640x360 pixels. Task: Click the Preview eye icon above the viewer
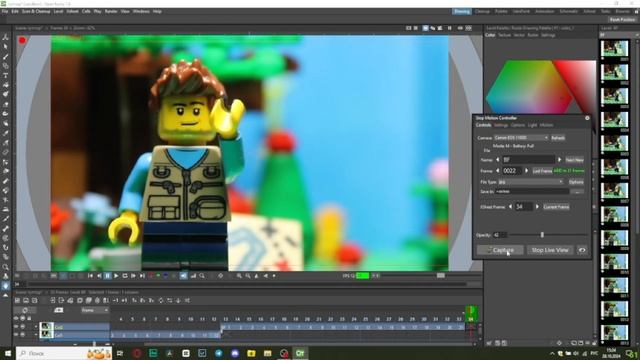coord(460,28)
